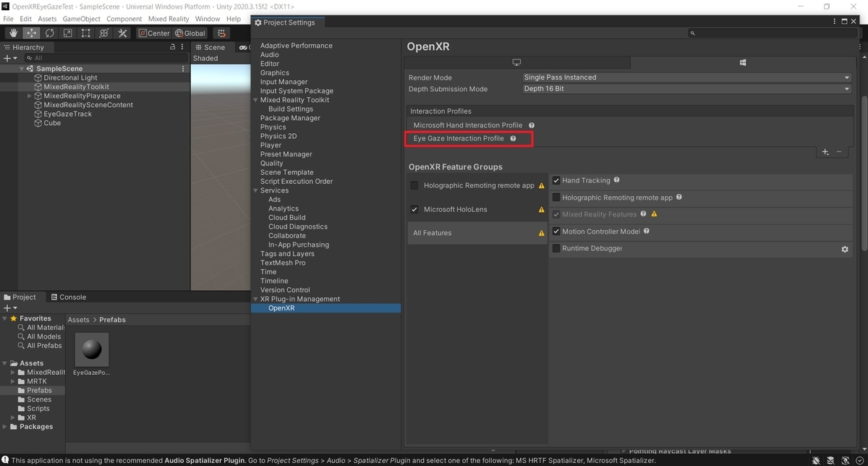Show help for Microsoft Hand Interaction Profile

click(531, 125)
